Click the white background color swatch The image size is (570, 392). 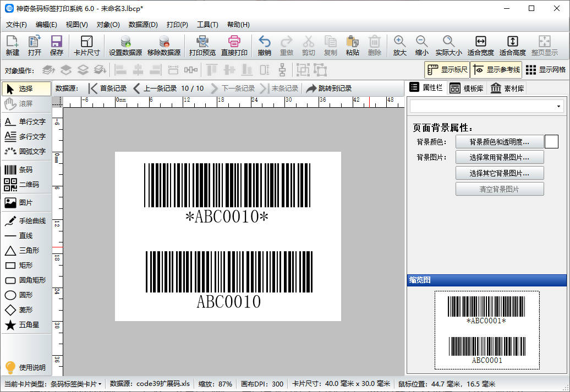pos(551,142)
